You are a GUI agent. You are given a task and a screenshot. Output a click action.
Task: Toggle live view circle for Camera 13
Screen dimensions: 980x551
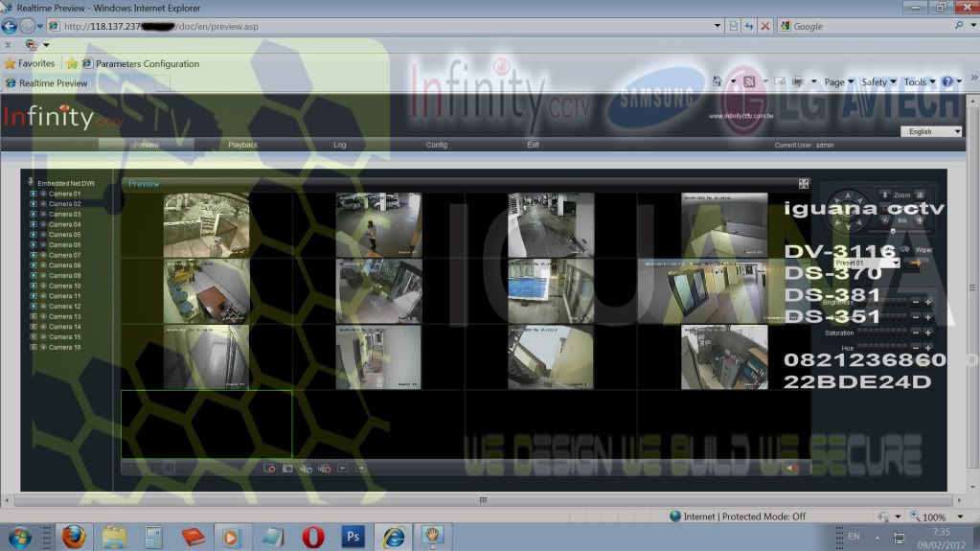point(43,316)
